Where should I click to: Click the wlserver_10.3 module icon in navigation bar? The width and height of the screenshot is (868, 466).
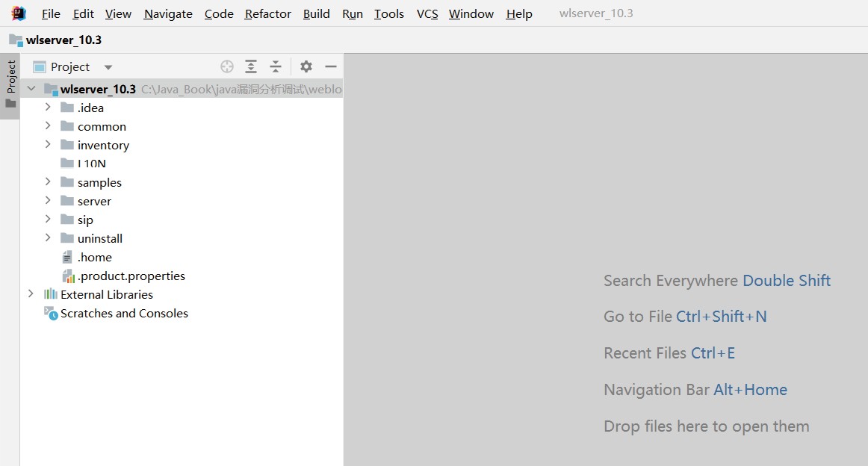point(16,40)
